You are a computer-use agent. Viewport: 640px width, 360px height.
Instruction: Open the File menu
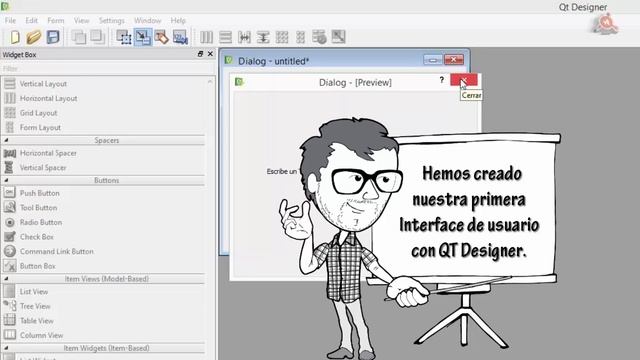pos(10,20)
